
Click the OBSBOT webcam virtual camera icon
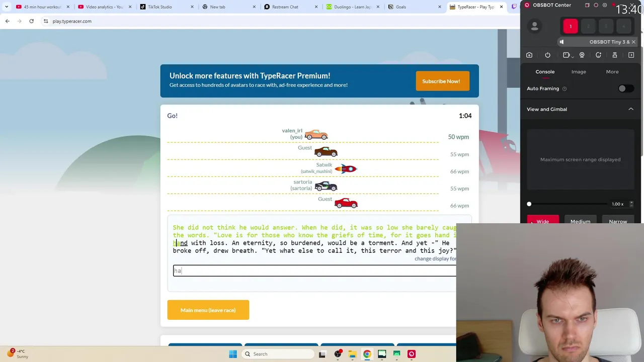point(582,55)
